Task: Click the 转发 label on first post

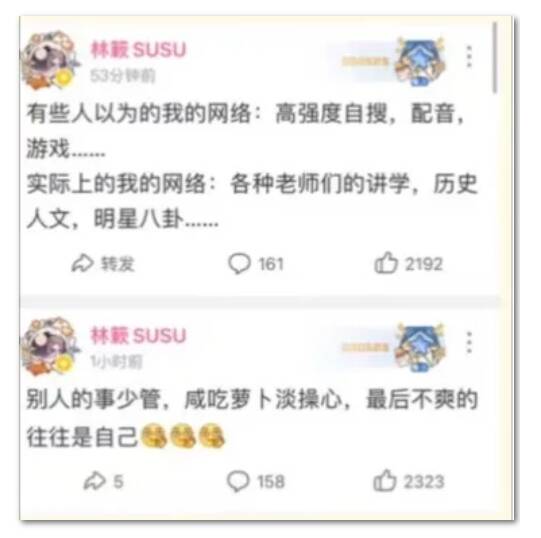Action: [x=117, y=264]
